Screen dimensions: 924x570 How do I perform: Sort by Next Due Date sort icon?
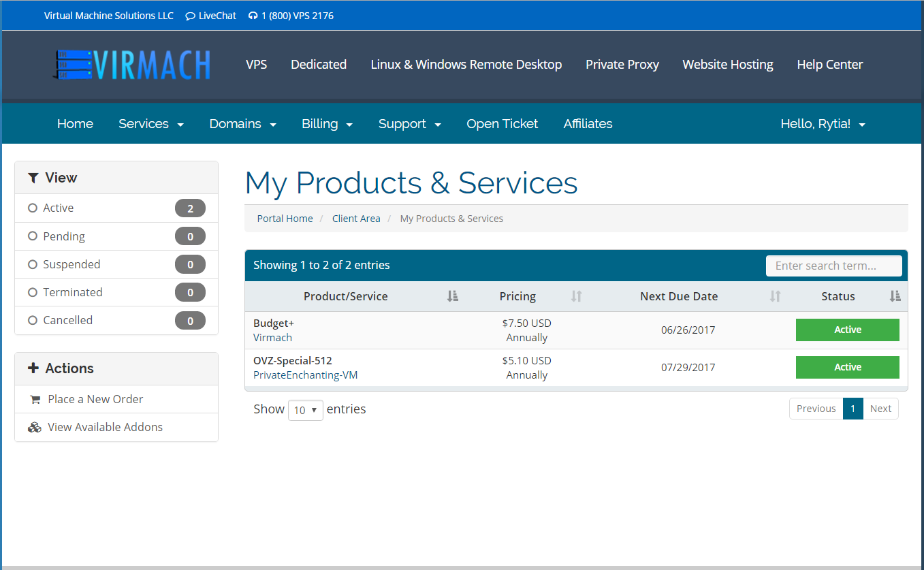775,296
